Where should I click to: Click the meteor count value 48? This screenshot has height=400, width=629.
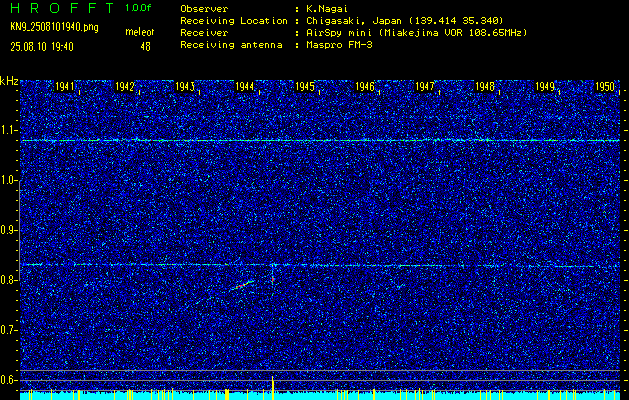145,47
